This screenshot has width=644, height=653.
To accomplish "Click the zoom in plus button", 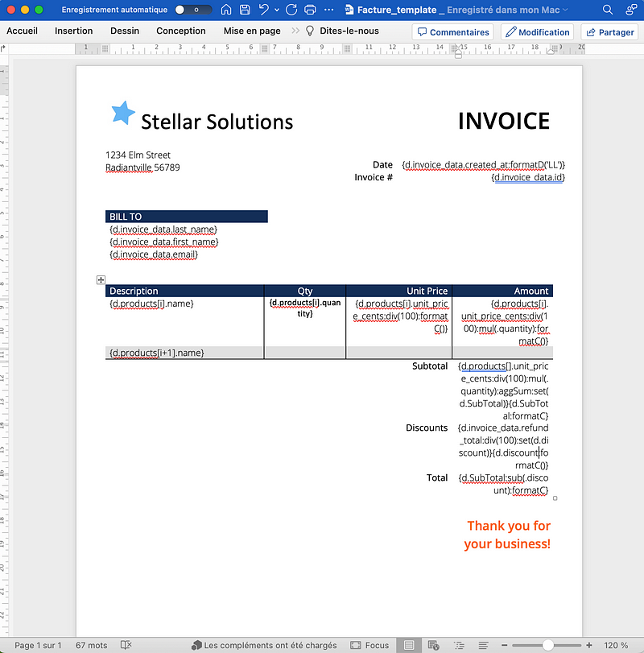I will pyautogui.click(x=589, y=645).
